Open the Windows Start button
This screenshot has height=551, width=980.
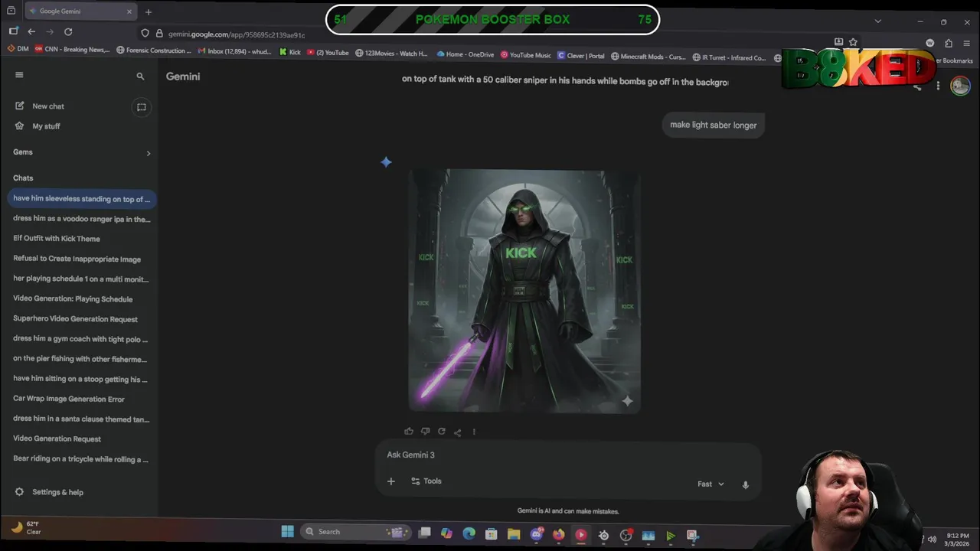288,532
